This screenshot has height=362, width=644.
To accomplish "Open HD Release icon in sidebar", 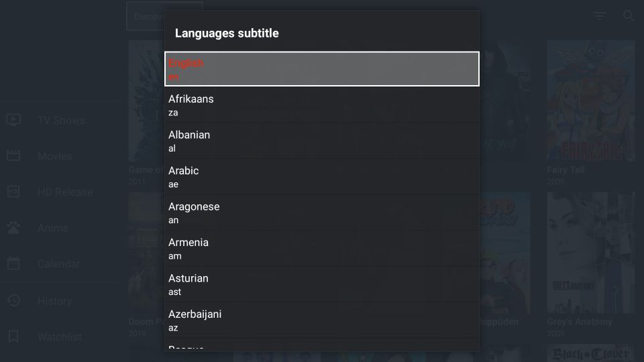I will pyautogui.click(x=13, y=192).
